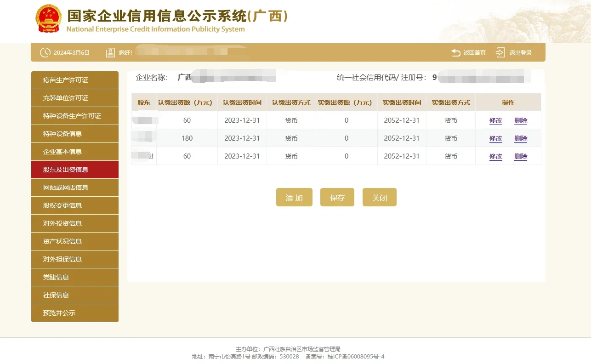
Task: Click the 国家企业信用信息公示系统 title
Action: [x=178, y=16]
